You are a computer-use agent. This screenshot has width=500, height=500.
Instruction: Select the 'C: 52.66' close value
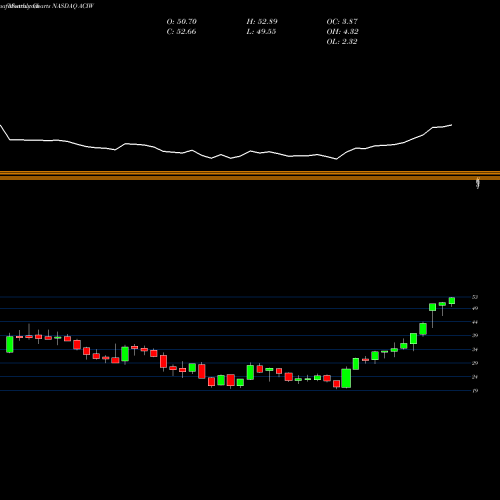(181, 32)
